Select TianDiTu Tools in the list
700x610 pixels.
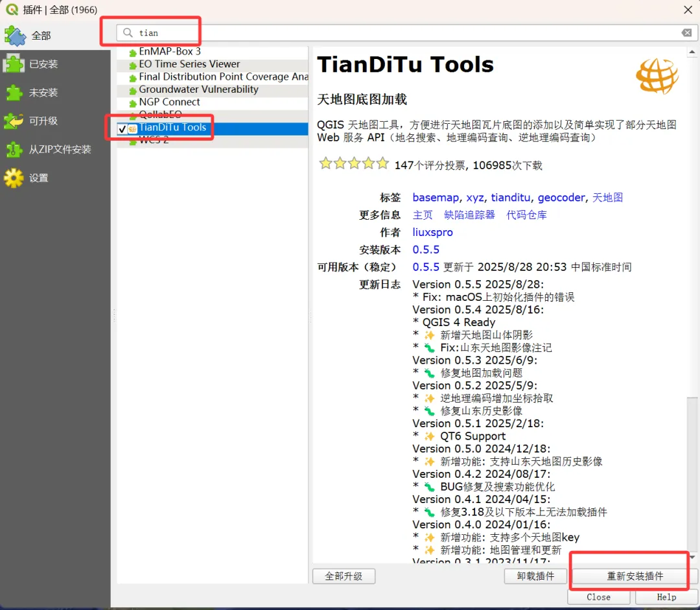(212, 128)
